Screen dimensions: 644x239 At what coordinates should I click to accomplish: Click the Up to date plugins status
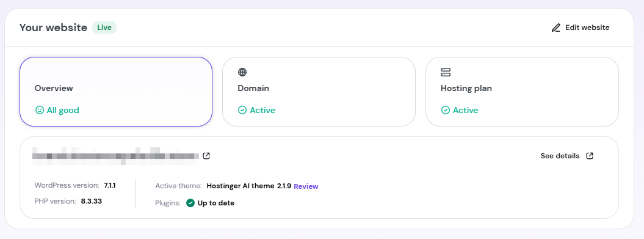(216, 203)
